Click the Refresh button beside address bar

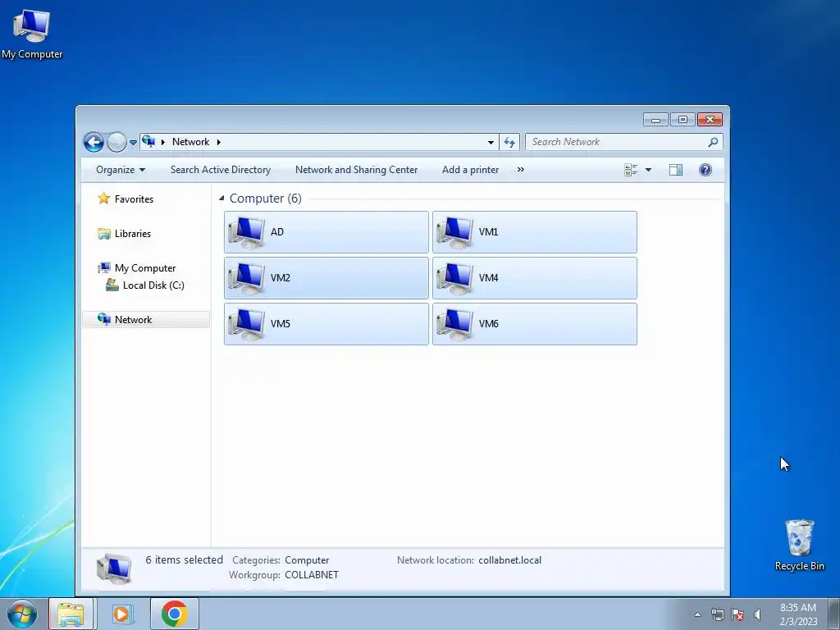[x=509, y=142]
